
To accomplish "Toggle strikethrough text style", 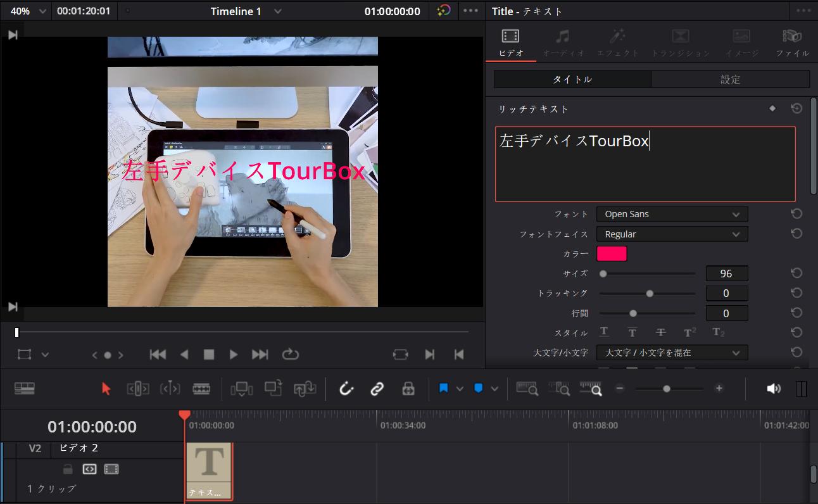I will [661, 332].
